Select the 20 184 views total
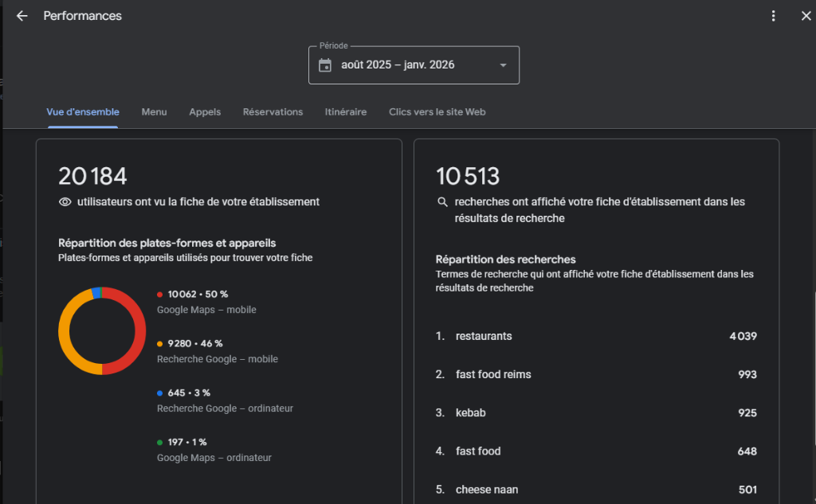This screenshot has height=504, width=816. (92, 176)
